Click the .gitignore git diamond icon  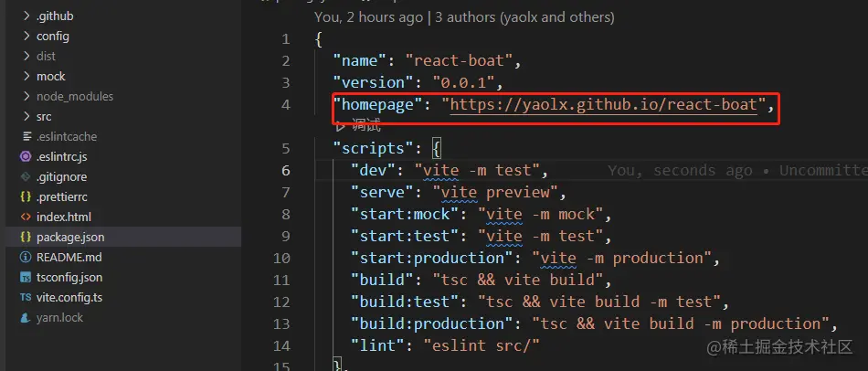click(26, 176)
